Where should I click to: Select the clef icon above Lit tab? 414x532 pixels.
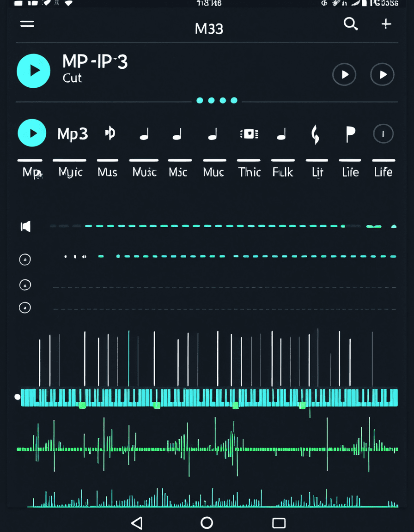tap(315, 134)
